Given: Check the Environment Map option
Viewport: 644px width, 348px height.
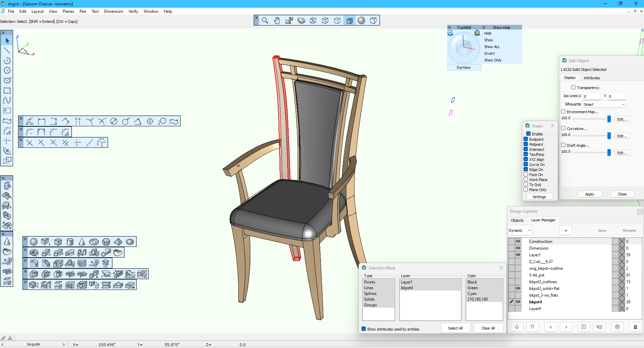Looking at the screenshot, I should pyautogui.click(x=563, y=112).
